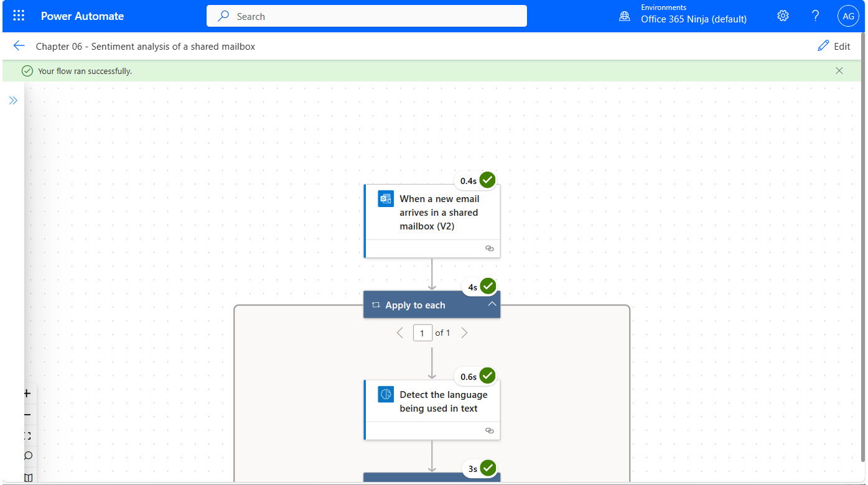
Task: Select the Apply to each header
Action: [432, 305]
